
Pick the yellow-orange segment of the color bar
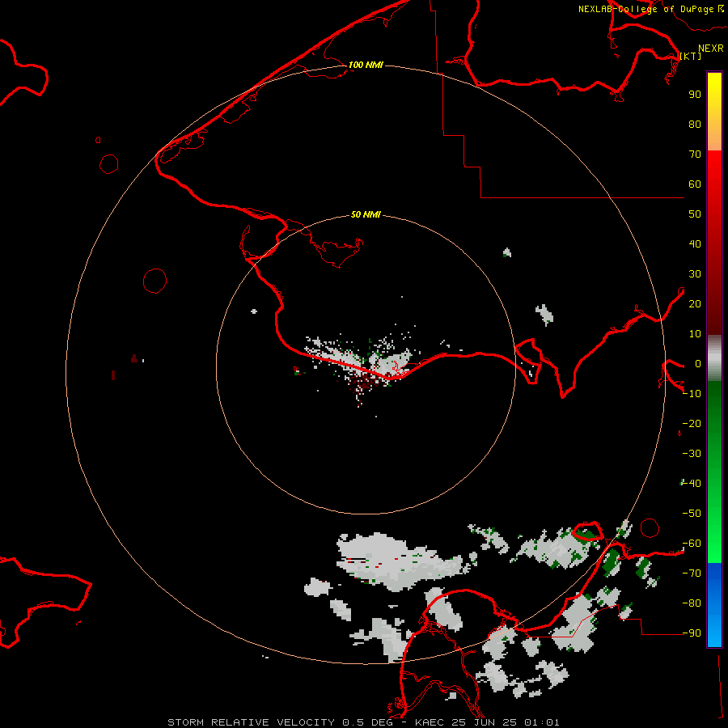click(x=714, y=112)
